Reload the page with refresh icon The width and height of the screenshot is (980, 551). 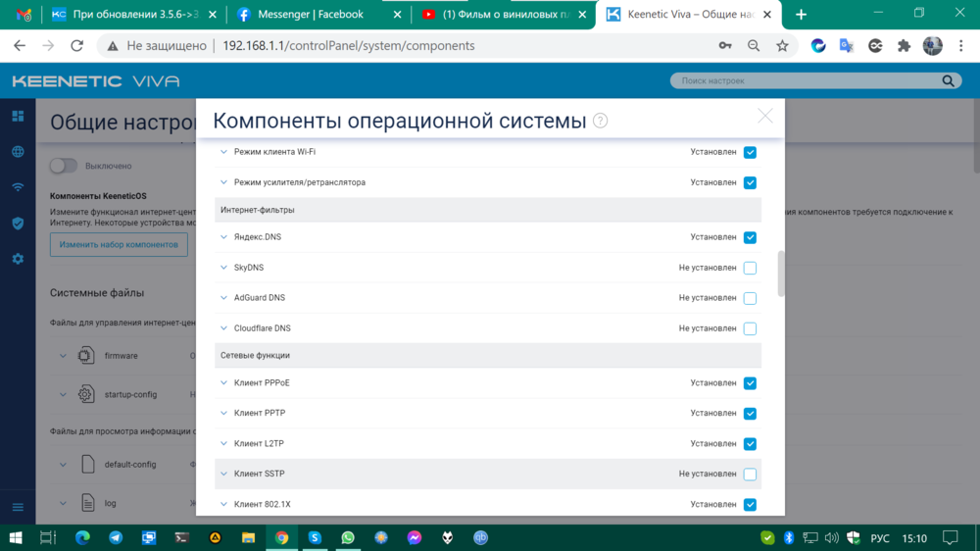point(76,46)
